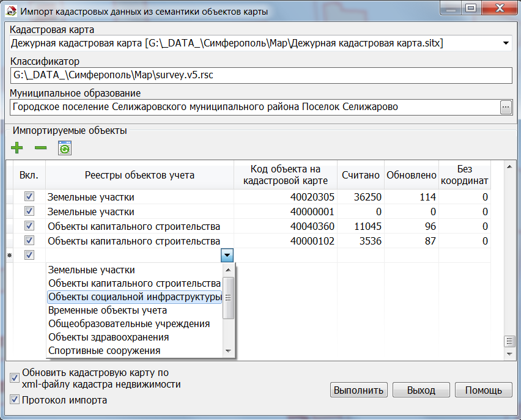Pick Временные объекты учета option
The height and width of the screenshot is (420, 521).
pyautogui.click(x=107, y=311)
